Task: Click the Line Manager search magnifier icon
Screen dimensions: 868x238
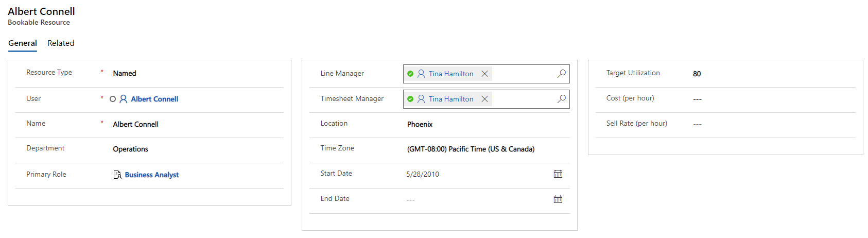Action: pyautogui.click(x=561, y=74)
